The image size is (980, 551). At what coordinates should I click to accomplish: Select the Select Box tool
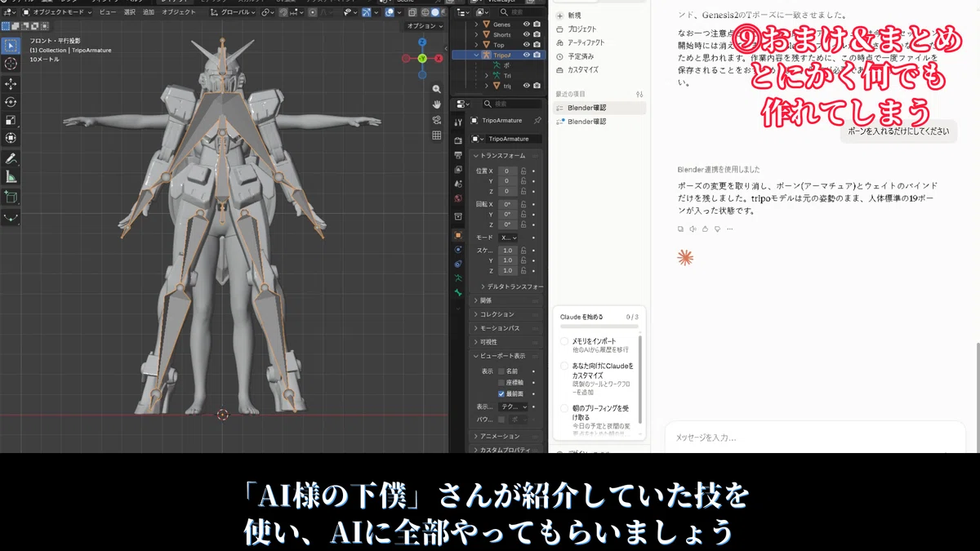click(11, 45)
